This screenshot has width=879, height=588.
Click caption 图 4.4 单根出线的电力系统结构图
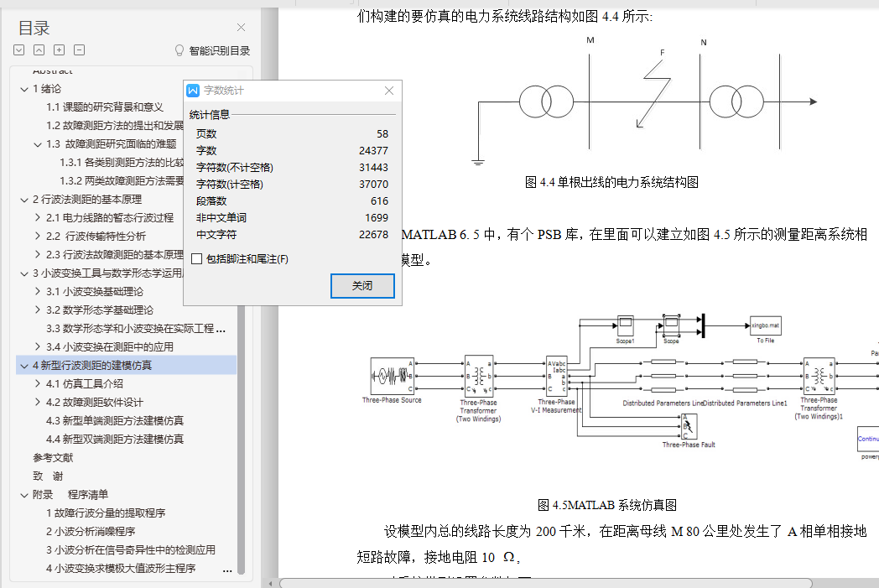point(611,182)
